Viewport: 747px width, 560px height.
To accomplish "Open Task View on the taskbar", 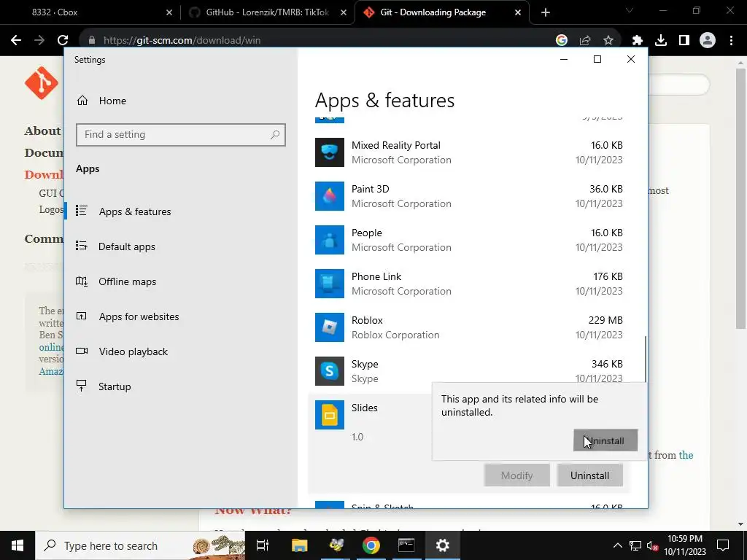I will pyautogui.click(x=263, y=545).
